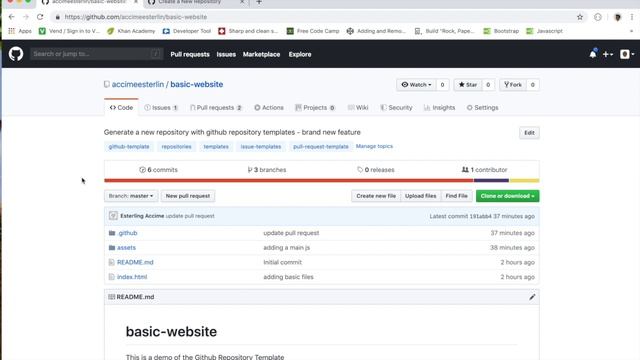Click the repositories topic tag
The image size is (640, 360).
pyautogui.click(x=176, y=147)
